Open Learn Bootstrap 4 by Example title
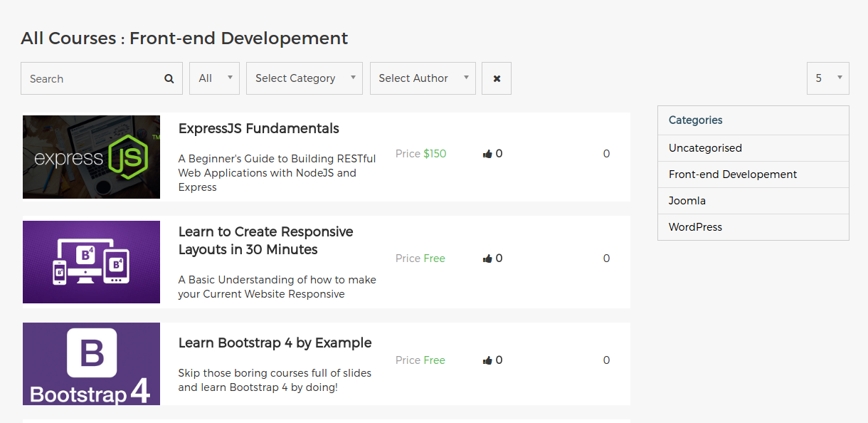 (x=275, y=343)
